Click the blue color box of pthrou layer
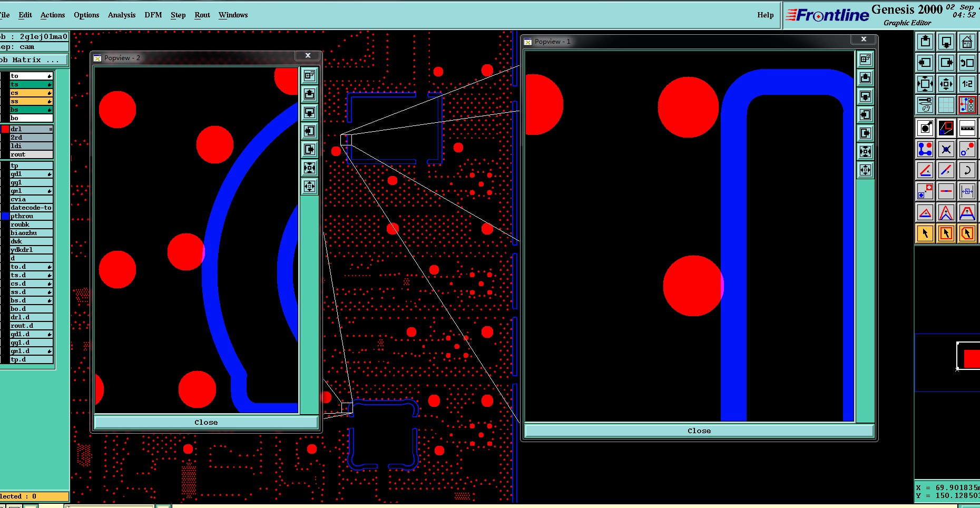 coord(5,216)
